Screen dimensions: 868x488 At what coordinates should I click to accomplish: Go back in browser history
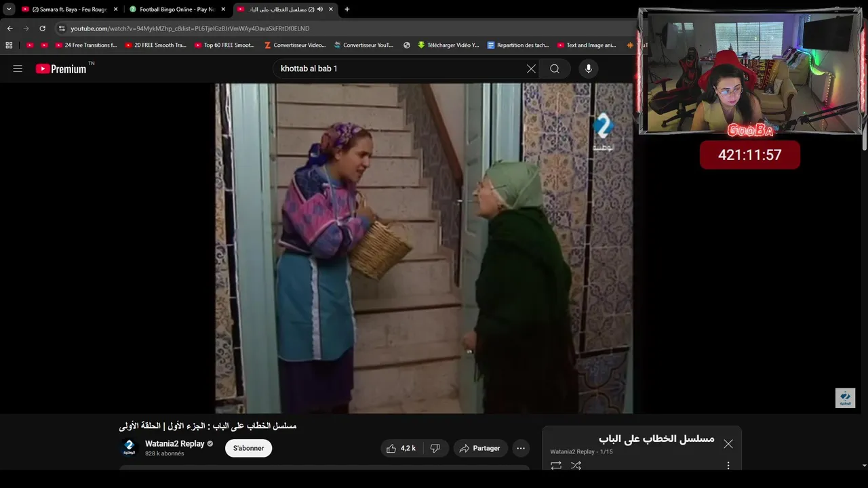coord(9,28)
